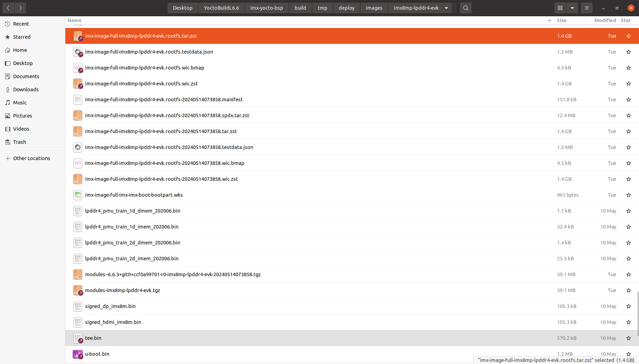639x364 pixels.
Task: Open the hamburger menu
Action: click(586, 8)
